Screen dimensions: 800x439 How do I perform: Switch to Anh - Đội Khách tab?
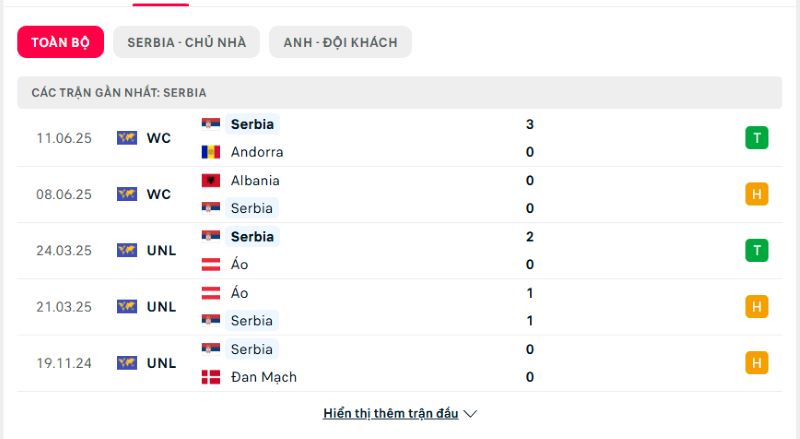pos(340,42)
